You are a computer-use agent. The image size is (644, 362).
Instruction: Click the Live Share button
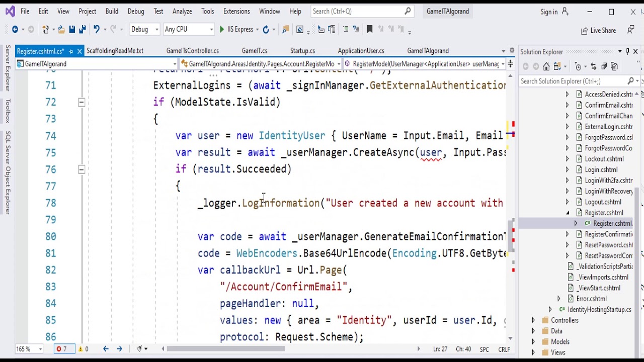[598, 30]
